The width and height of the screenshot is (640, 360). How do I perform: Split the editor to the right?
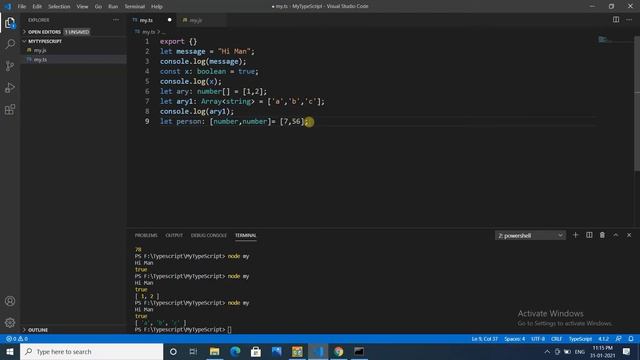[616, 20]
